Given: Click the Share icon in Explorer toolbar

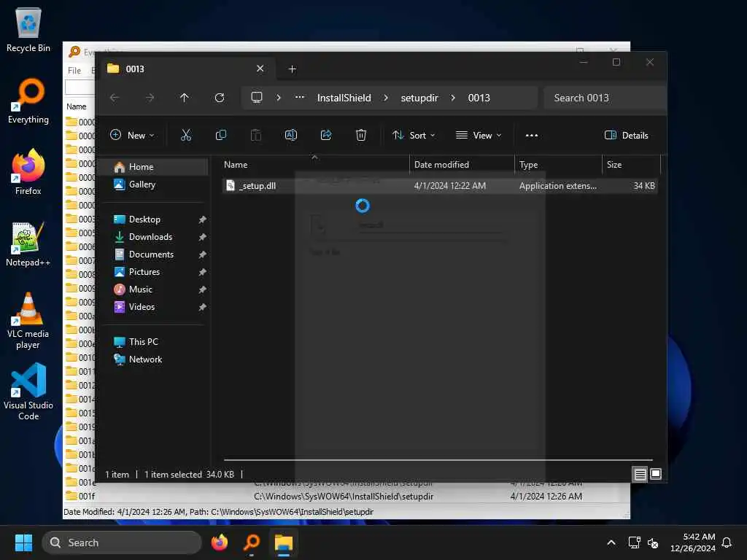Looking at the screenshot, I should (326, 135).
